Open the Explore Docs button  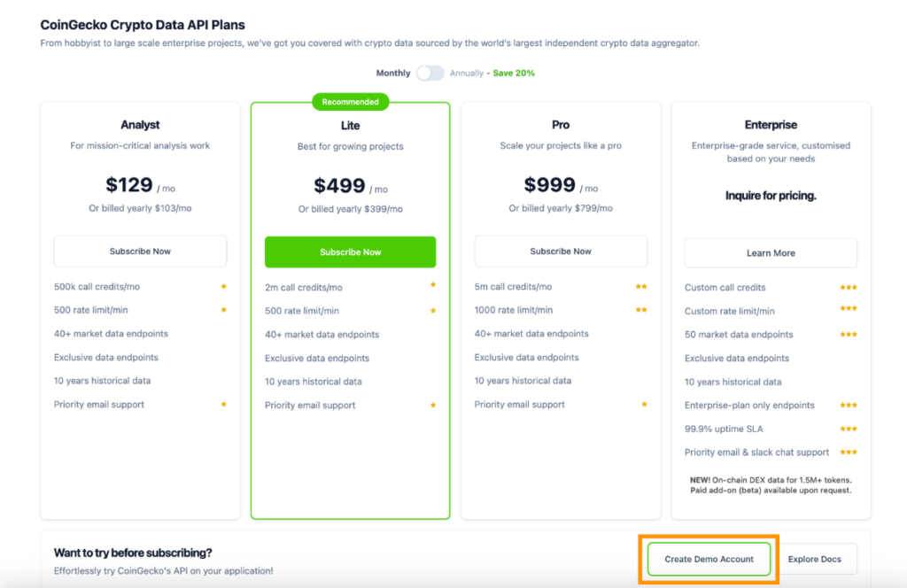click(814, 560)
